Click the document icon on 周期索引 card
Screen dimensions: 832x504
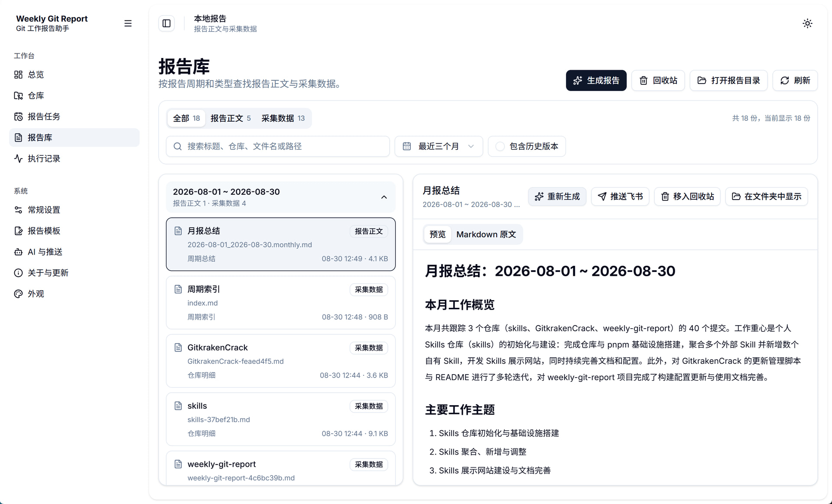pos(178,289)
